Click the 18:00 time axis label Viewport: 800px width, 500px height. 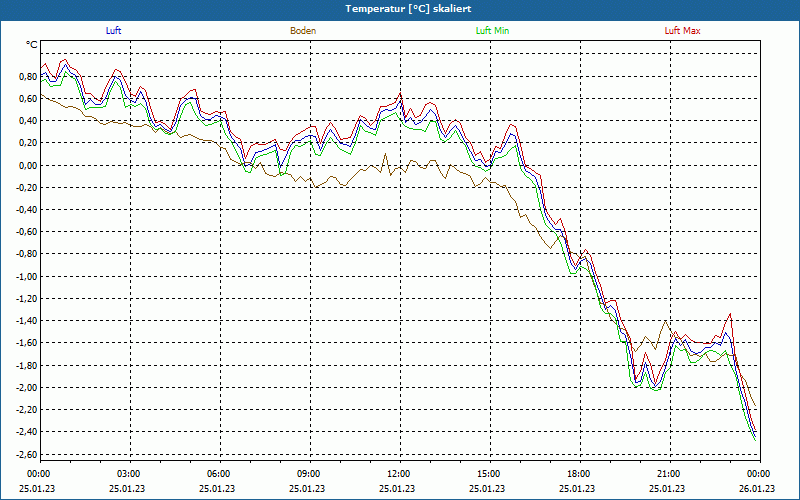pyautogui.click(x=579, y=474)
